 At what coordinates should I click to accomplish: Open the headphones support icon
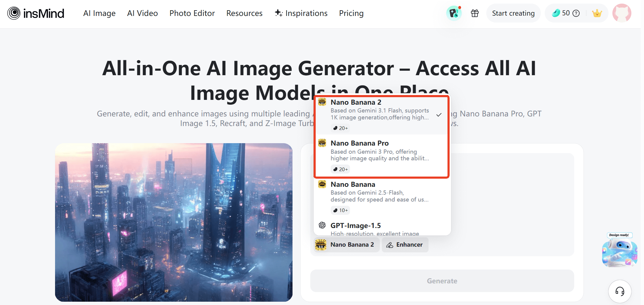point(620,291)
